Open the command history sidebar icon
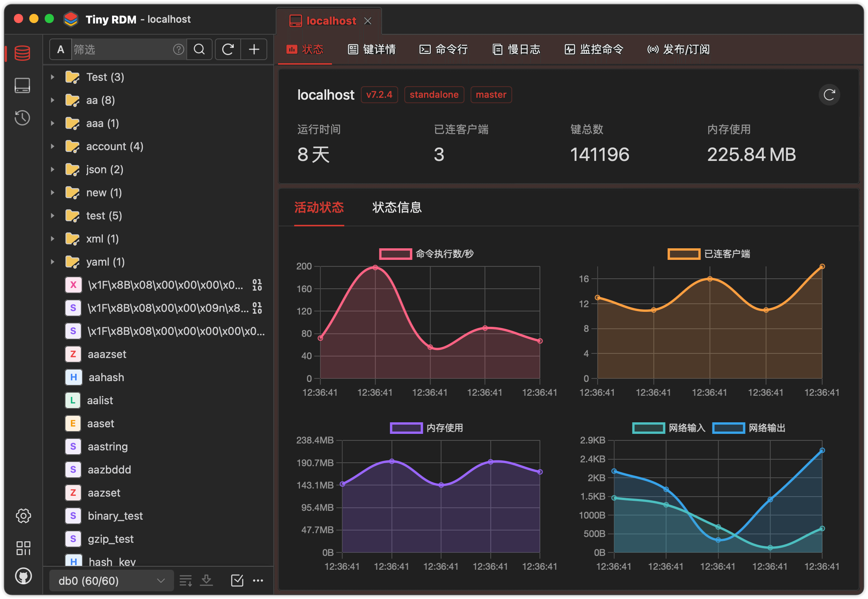 pyautogui.click(x=22, y=118)
